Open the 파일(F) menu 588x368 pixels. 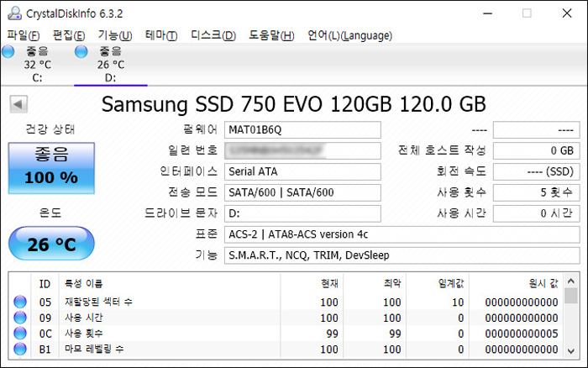[24, 35]
